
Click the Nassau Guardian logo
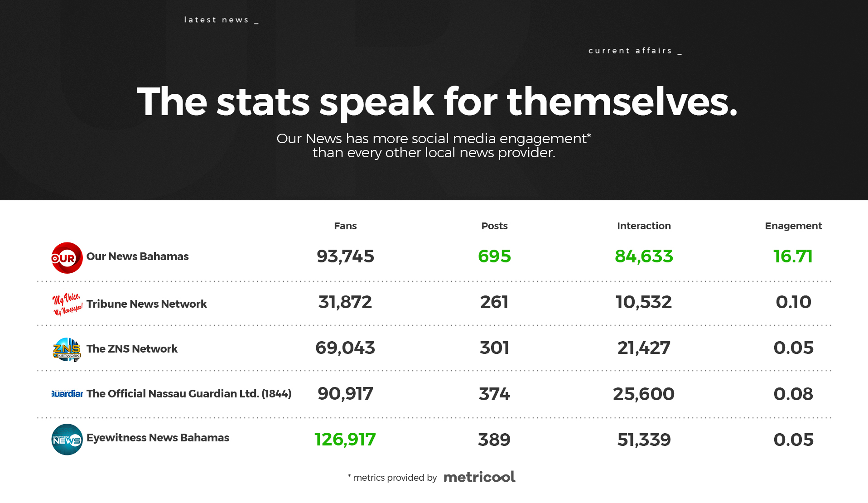[67, 394]
